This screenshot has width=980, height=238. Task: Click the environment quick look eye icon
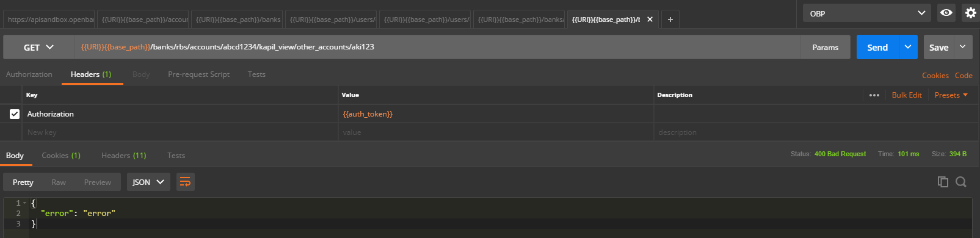click(946, 13)
